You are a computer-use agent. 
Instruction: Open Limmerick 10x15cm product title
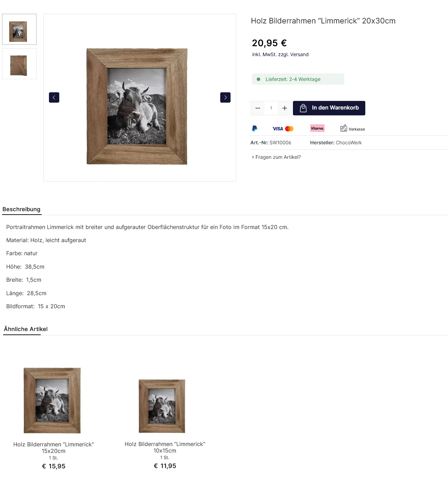(165, 447)
